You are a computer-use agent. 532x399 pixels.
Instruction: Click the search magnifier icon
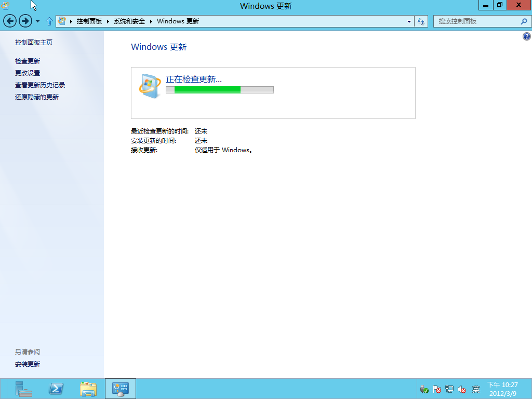point(524,21)
